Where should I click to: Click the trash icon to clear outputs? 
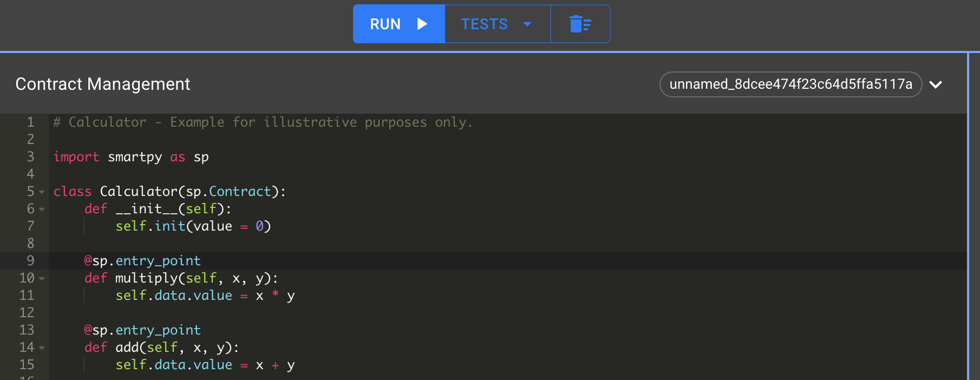pos(580,24)
